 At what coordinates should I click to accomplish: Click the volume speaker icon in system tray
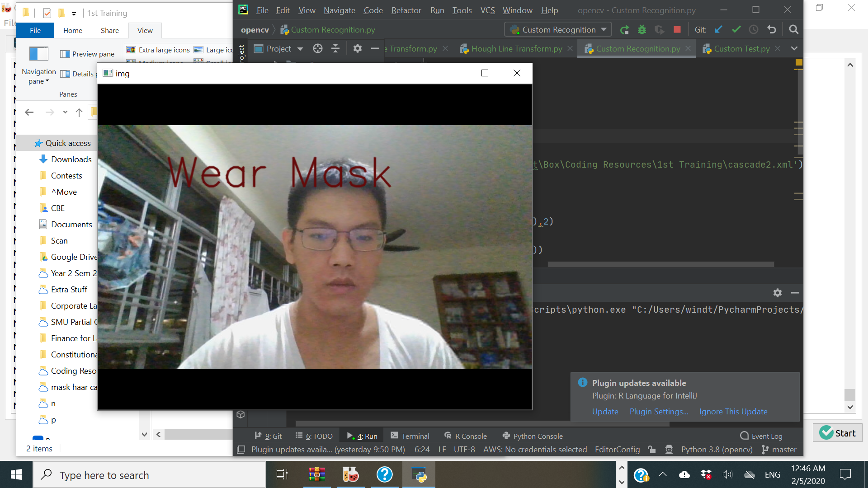click(x=727, y=474)
